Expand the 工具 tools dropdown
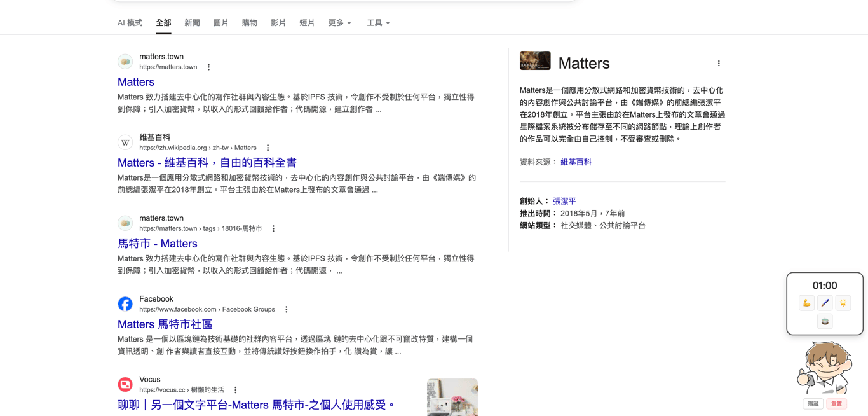 tap(378, 23)
